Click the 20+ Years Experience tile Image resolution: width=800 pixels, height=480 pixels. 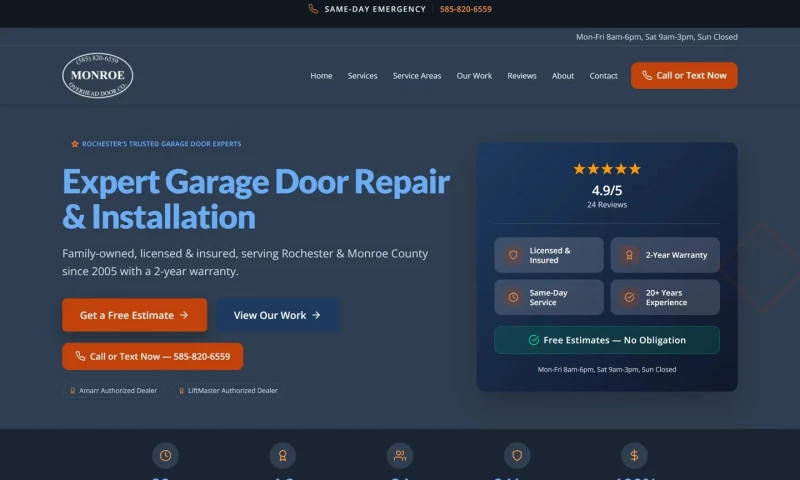[x=665, y=297]
